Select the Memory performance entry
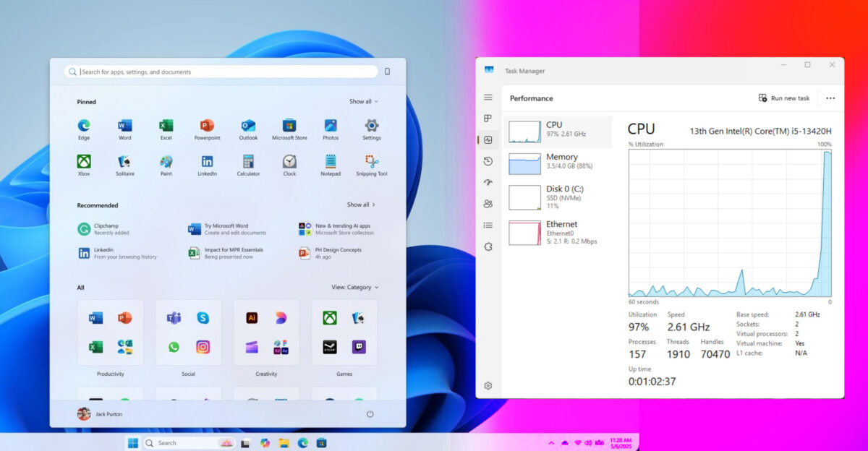The width and height of the screenshot is (868, 451). click(x=558, y=163)
